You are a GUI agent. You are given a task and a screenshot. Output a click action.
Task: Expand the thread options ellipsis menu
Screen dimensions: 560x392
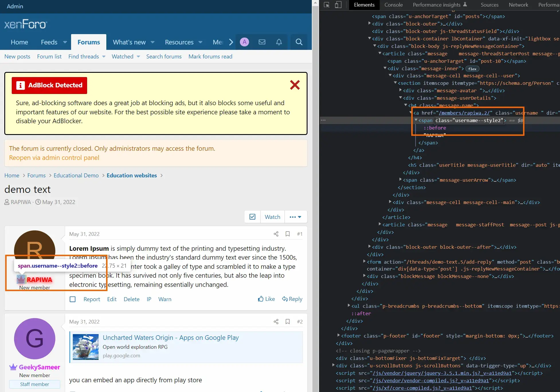[295, 217]
